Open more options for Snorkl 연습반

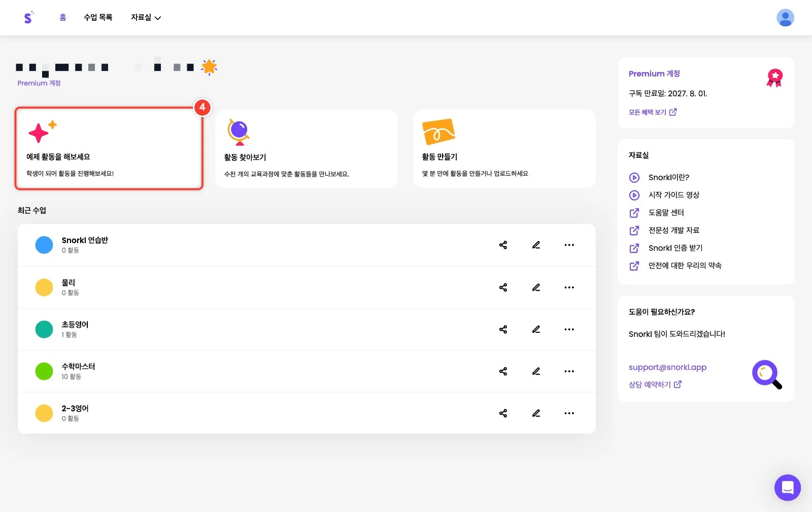[569, 245]
